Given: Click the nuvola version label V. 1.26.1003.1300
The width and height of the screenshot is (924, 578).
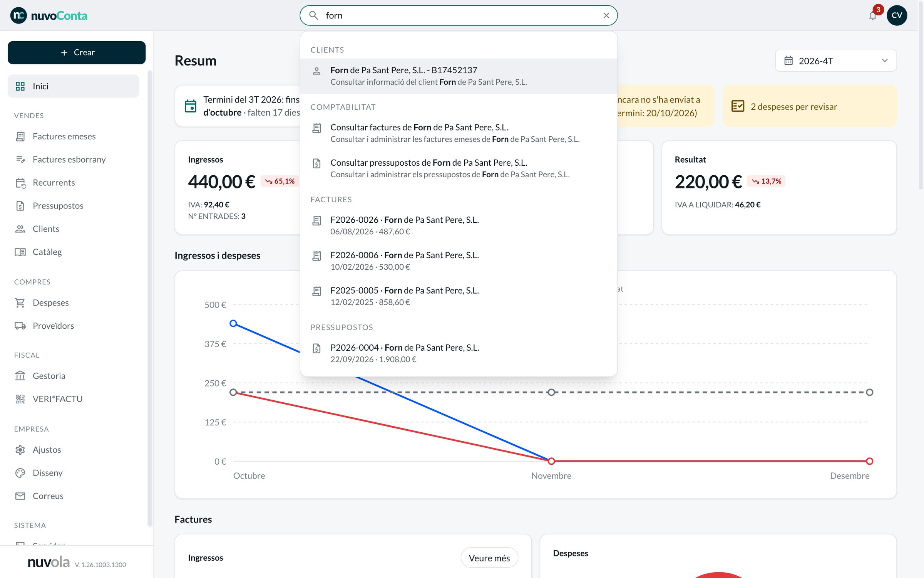Looking at the screenshot, I should point(100,565).
